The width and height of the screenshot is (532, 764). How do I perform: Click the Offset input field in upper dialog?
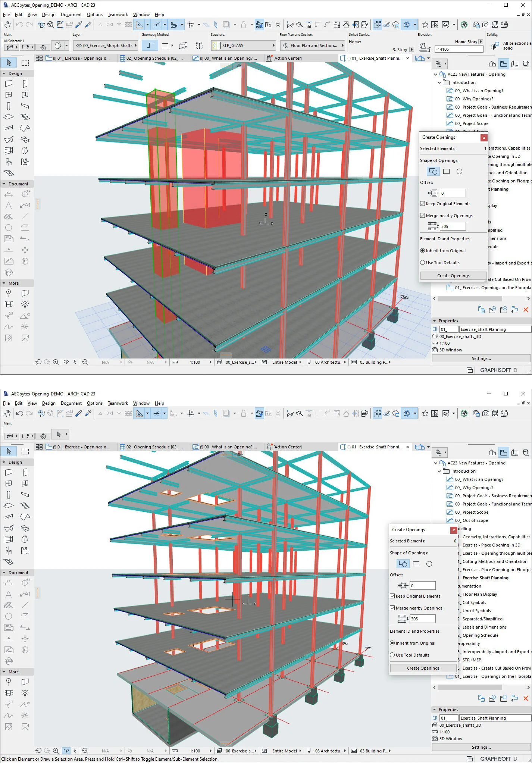click(x=453, y=193)
